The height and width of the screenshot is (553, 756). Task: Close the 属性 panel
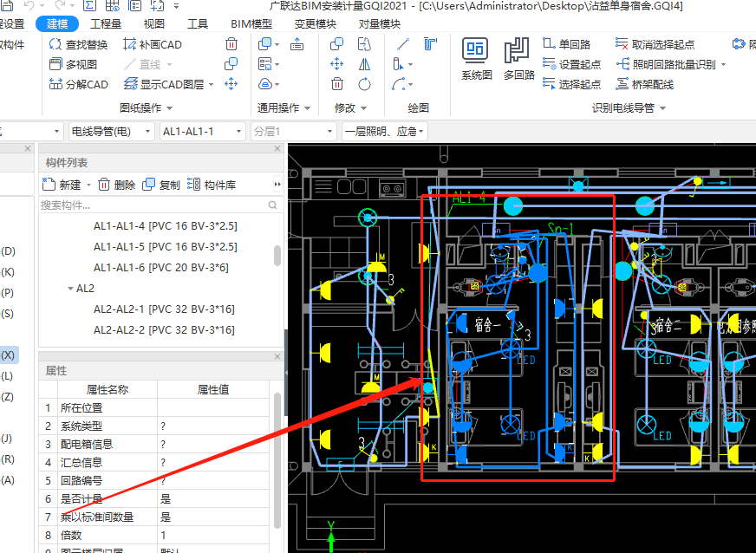point(277,356)
